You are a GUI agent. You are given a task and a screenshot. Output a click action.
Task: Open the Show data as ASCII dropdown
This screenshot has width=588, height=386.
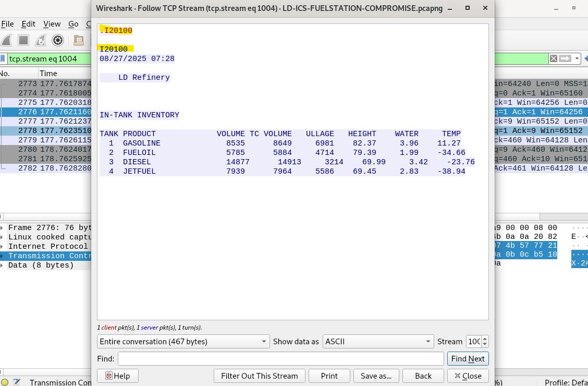point(378,342)
